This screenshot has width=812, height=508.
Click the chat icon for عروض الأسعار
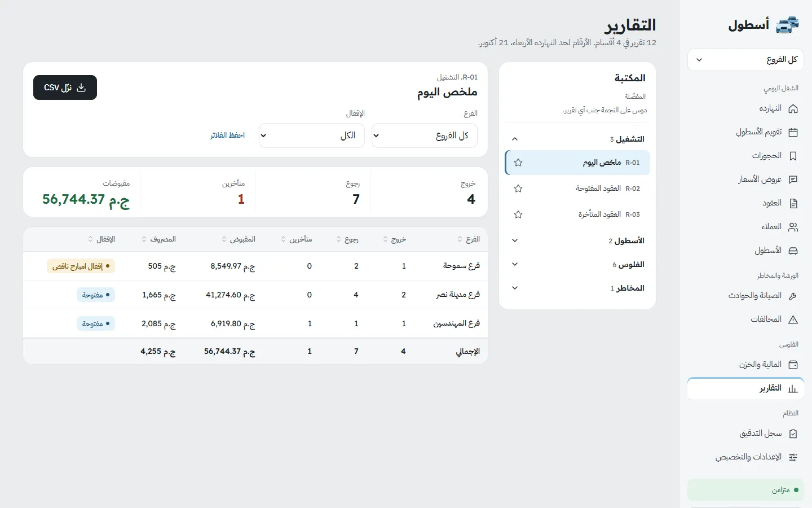pyautogui.click(x=793, y=179)
